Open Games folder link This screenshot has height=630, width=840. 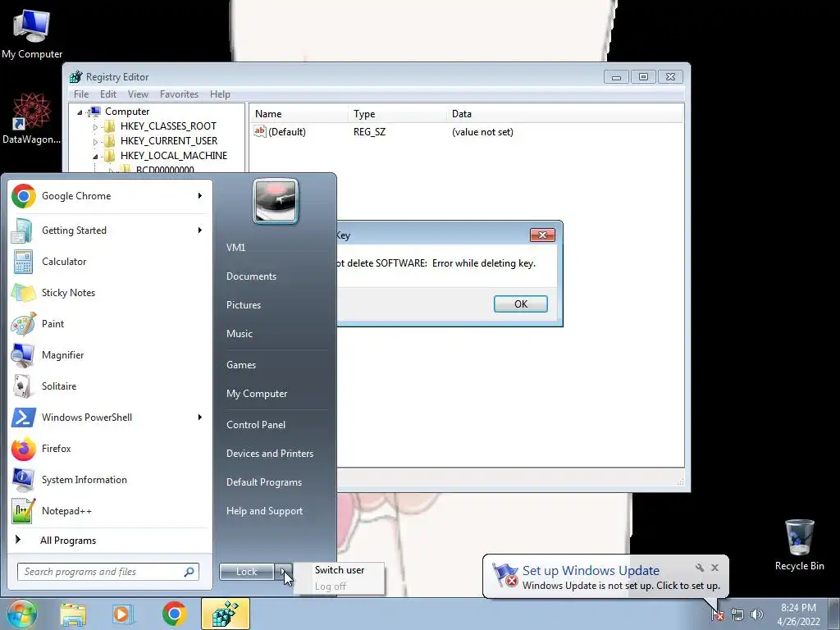(x=241, y=365)
